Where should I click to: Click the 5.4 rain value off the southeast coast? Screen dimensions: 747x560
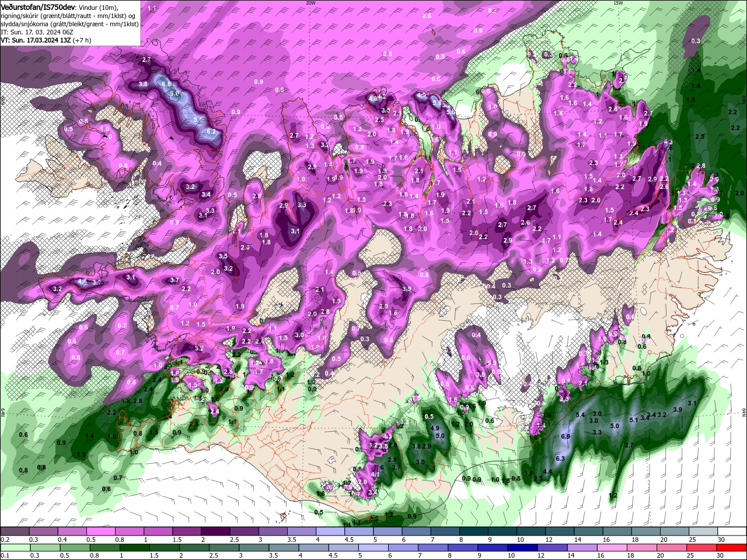point(580,415)
